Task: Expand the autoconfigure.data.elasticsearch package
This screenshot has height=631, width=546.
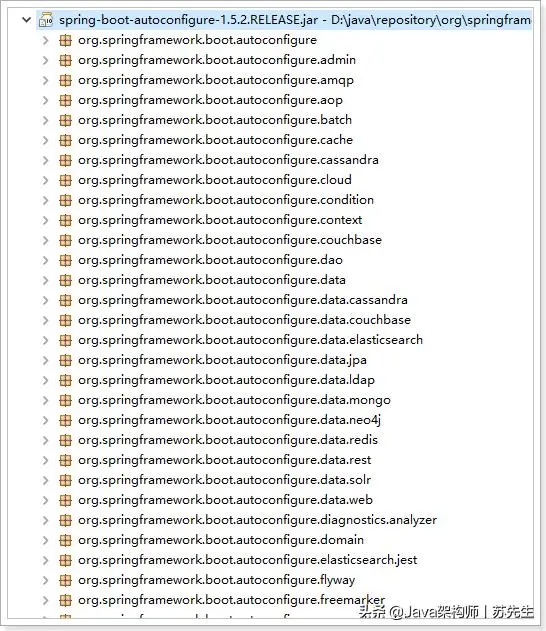Action: click(45, 340)
